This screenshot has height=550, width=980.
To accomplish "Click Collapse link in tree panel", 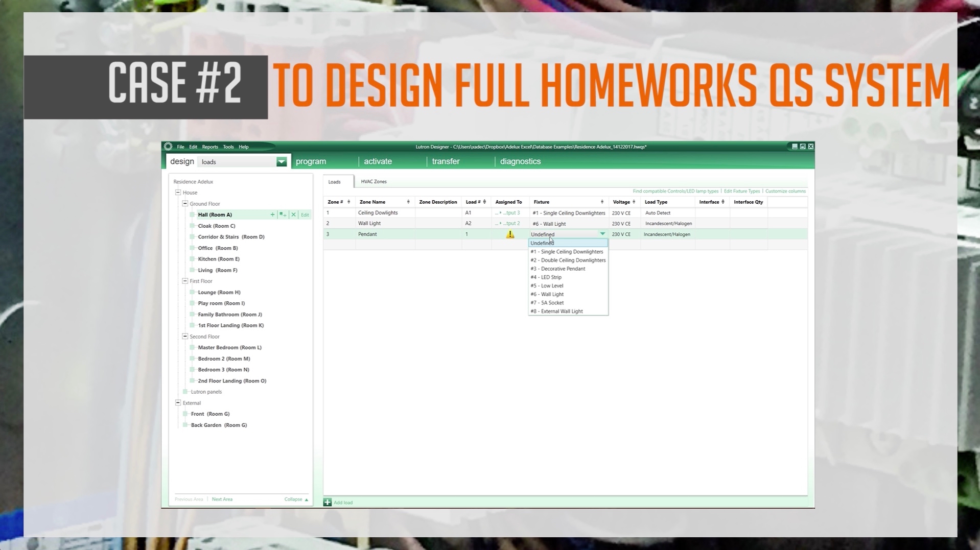I will click(293, 499).
